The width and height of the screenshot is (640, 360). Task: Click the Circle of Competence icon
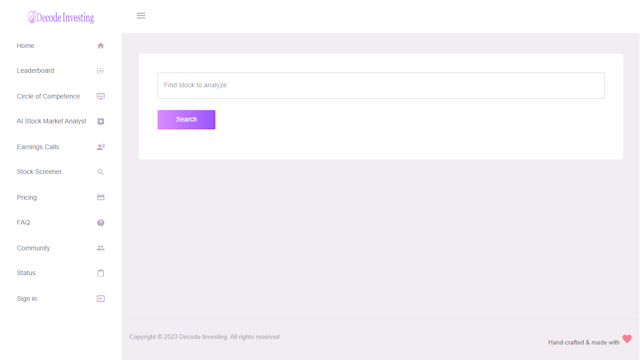click(100, 96)
